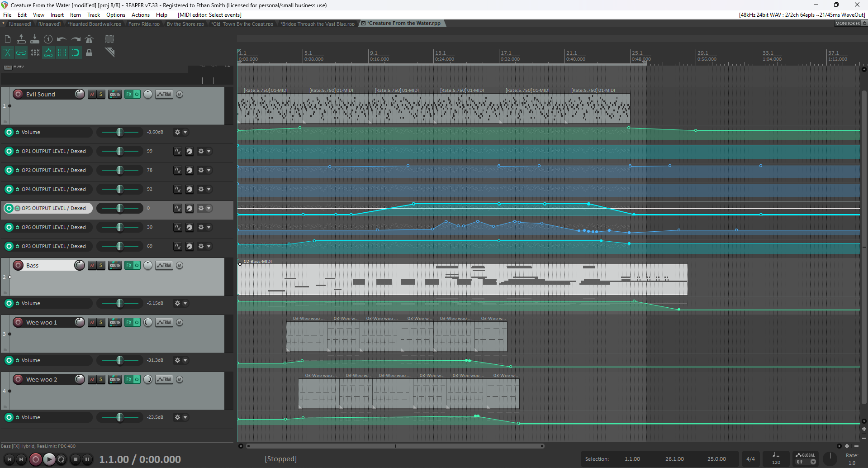Click the Evil Sound Volume envelope slider
The height and width of the screenshot is (468, 868).
[x=120, y=132]
